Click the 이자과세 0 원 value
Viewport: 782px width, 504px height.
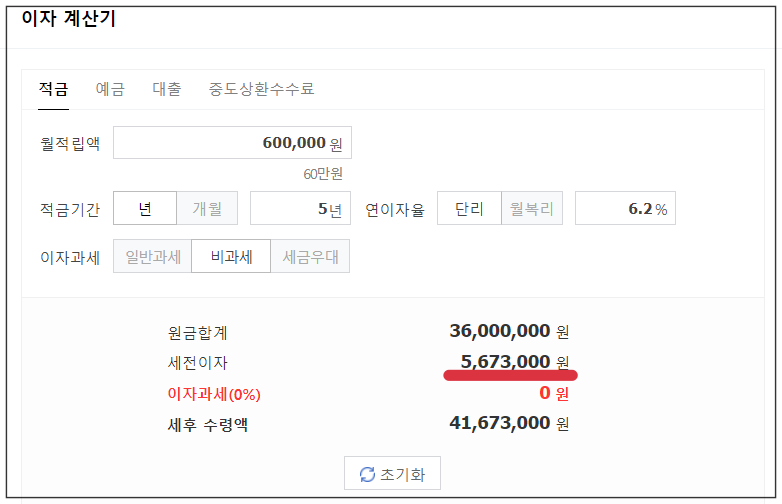click(x=554, y=393)
